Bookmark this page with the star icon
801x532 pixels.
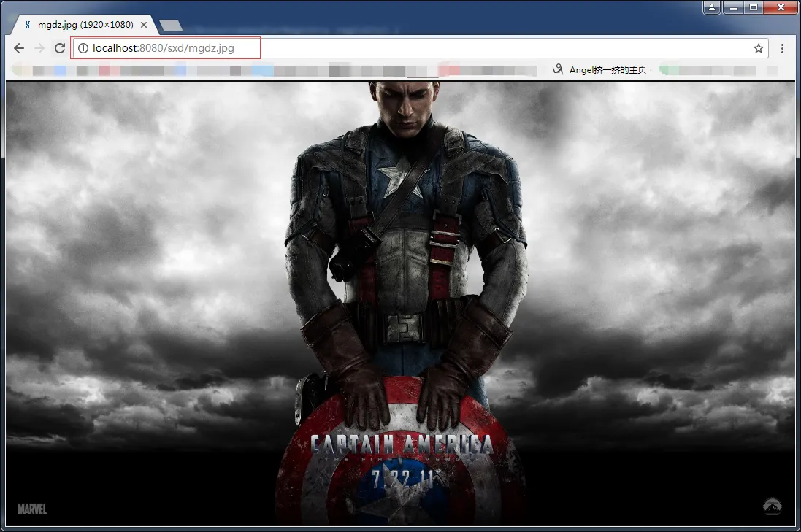(759, 48)
